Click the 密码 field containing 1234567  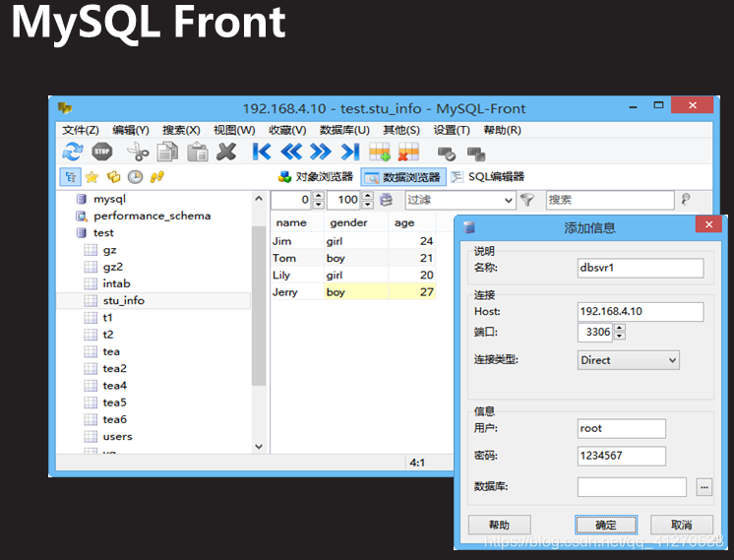621,456
